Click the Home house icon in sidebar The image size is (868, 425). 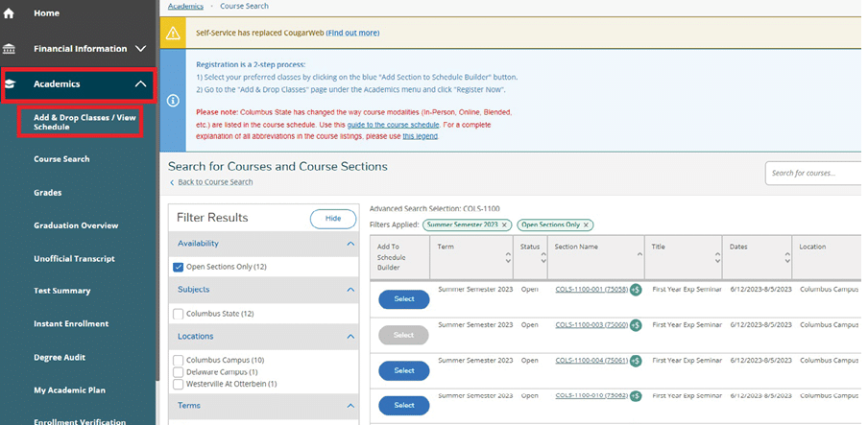click(x=9, y=13)
